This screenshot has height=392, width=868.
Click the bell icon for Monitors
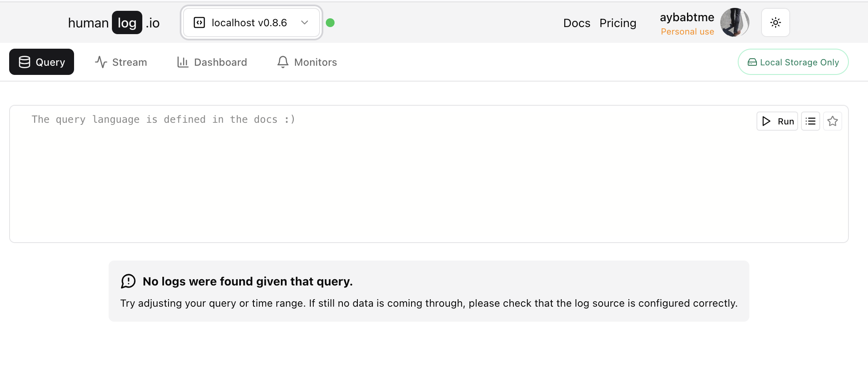pos(283,62)
